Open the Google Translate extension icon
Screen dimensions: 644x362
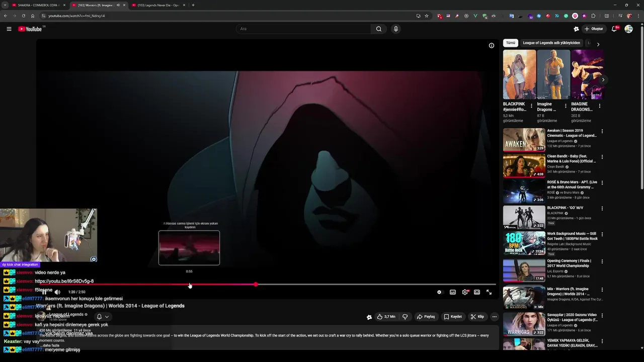pos(512,16)
